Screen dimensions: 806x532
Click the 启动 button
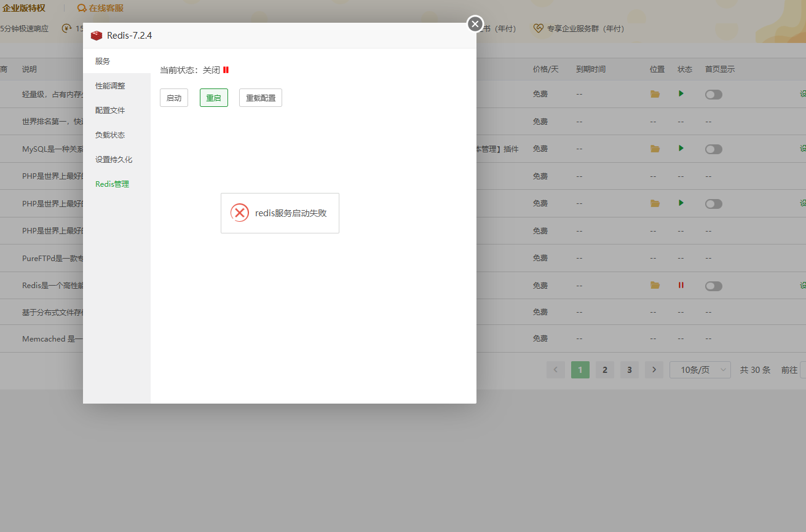pyautogui.click(x=174, y=98)
